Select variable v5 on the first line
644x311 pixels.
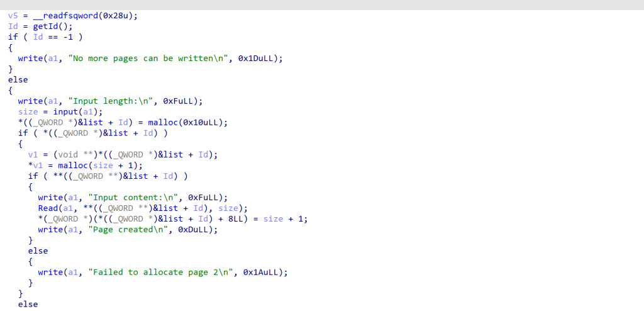click(13, 16)
